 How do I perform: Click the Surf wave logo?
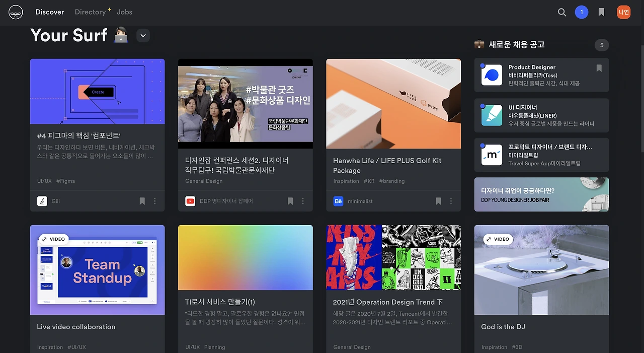[16, 12]
